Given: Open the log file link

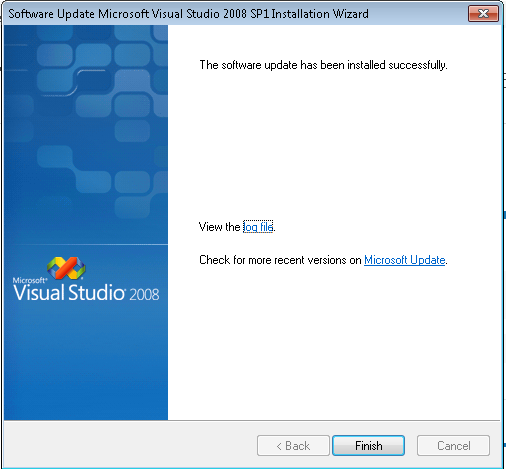Looking at the screenshot, I should click(x=258, y=227).
